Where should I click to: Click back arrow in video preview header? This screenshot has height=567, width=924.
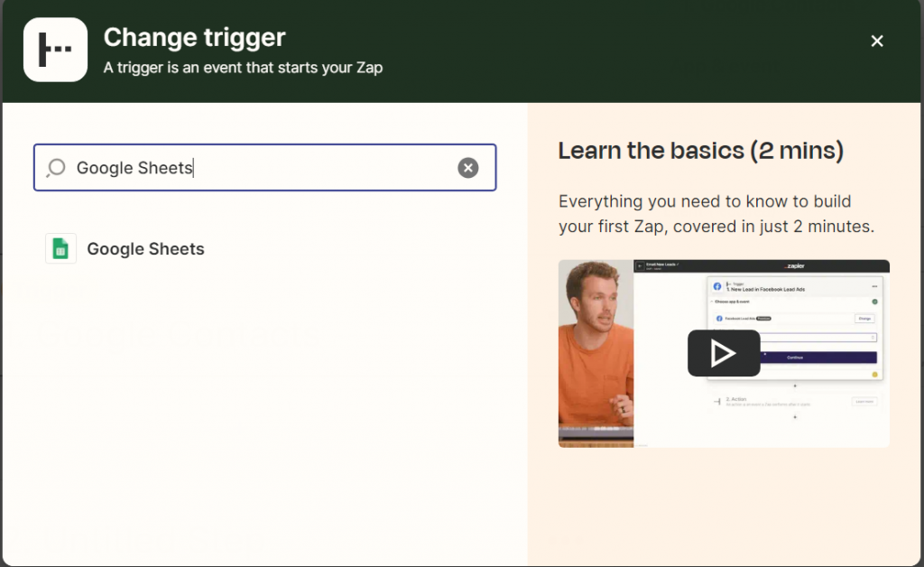point(640,266)
